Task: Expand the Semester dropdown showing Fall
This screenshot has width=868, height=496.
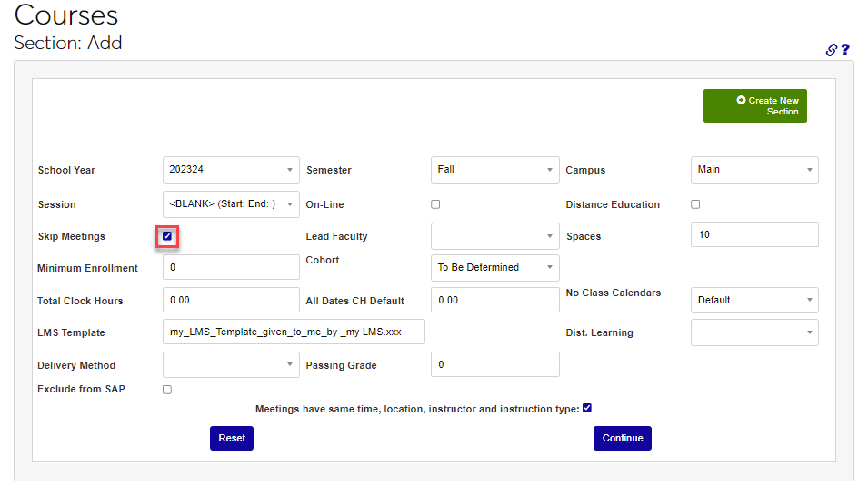Action: (x=494, y=170)
